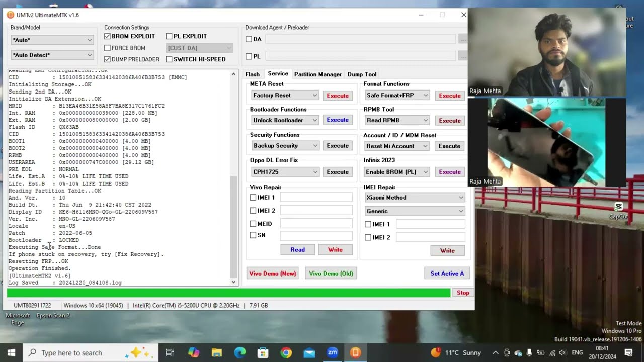Tick the PL preloader checkbox

coord(249,56)
